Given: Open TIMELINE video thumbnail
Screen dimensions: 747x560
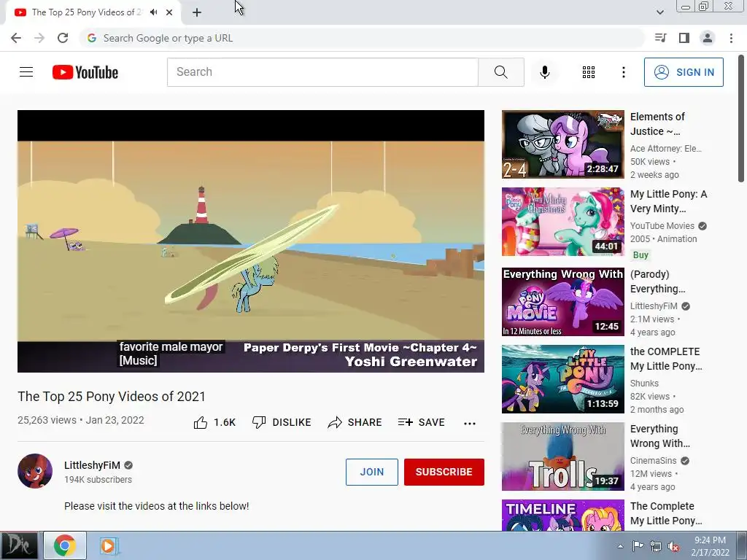Looking at the screenshot, I should 563,516.
